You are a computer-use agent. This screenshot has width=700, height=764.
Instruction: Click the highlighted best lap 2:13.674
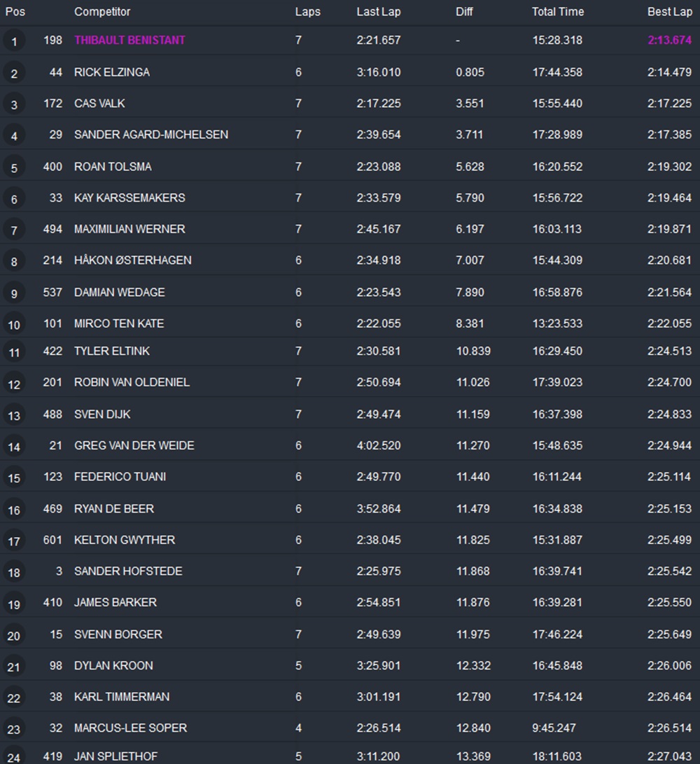coord(669,41)
